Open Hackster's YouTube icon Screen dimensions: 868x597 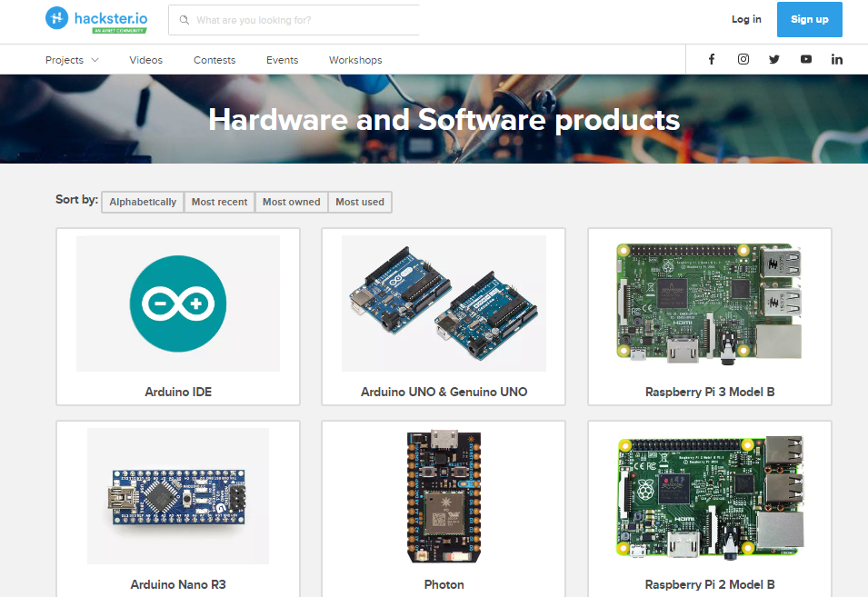click(806, 59)
